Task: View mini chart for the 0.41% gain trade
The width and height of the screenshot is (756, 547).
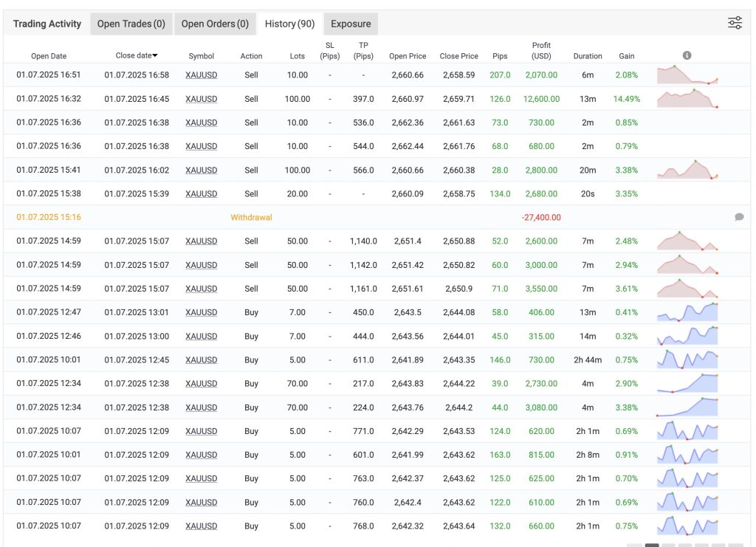Action: pos(687,312)
